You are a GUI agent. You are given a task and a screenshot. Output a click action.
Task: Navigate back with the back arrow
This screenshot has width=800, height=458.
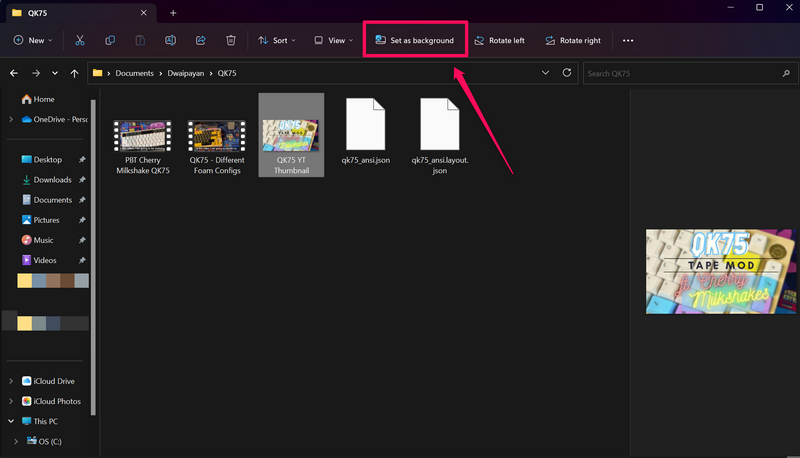pyautogui.click(x=14, y=73)
